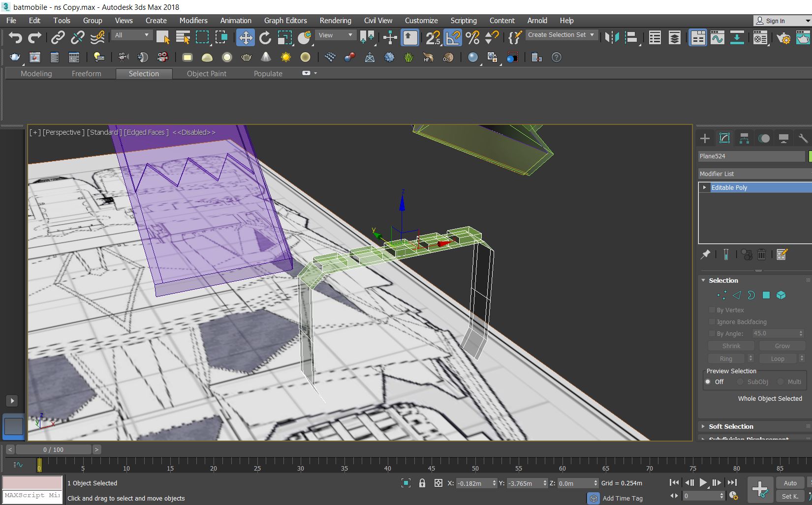Open the Scripting menu
812x505 pixels.
464,21
